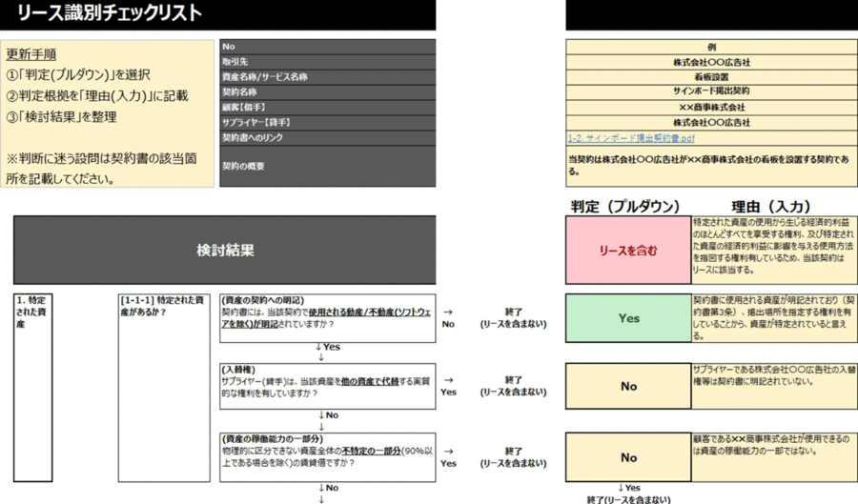Click the [1-1-1] 特定された資産があるか? box
Viewport: 858px width, 504px height.
coord(163,387)
